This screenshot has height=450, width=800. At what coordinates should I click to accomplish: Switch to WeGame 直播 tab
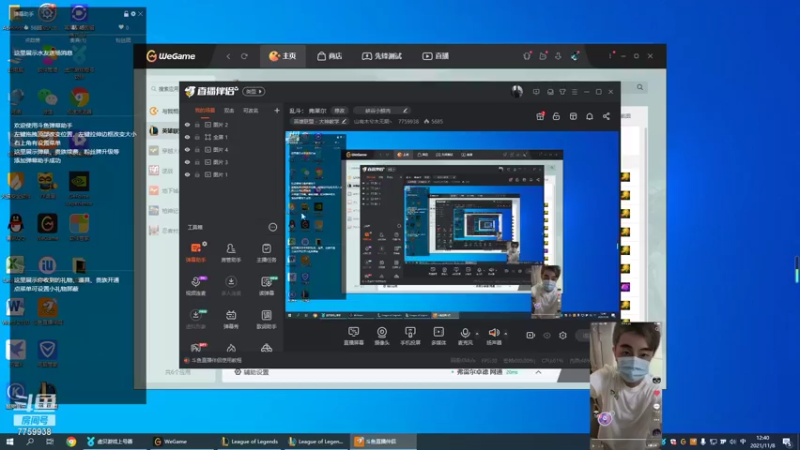(x=436, y=56)
